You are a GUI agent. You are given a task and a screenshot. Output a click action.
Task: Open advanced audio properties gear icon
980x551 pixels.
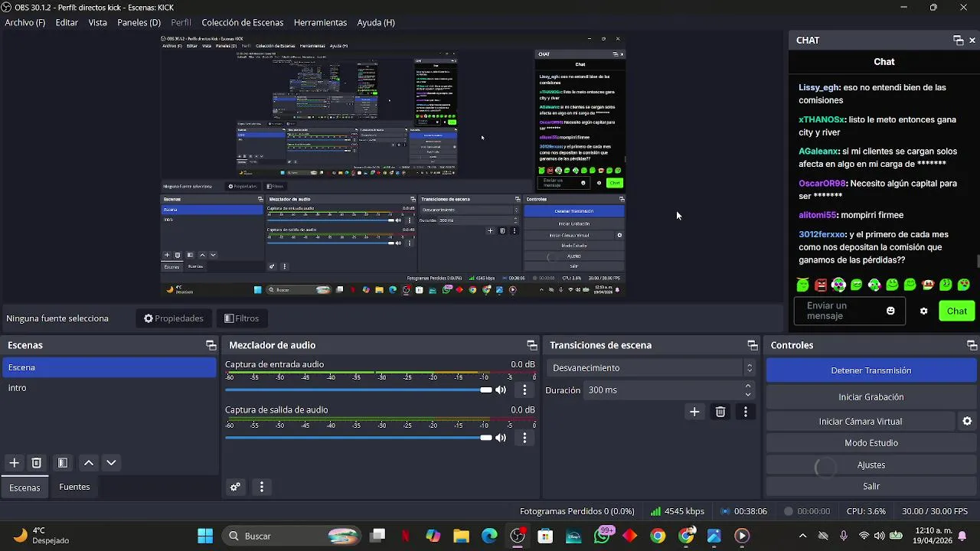point(235,487)
